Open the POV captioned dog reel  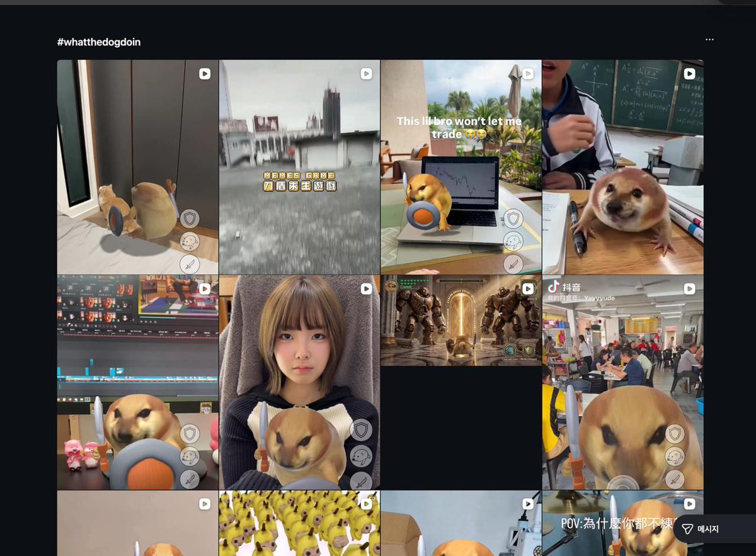pyautogui.click(x=622, y=523)
